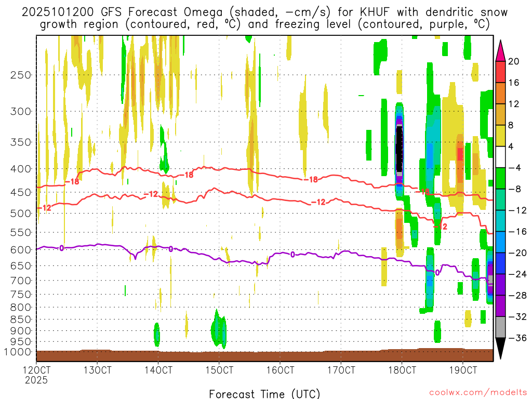Click the Forecast Time (UTC) axis title
This screenshot has width=532, height=399.
click(x=264, y=394)
